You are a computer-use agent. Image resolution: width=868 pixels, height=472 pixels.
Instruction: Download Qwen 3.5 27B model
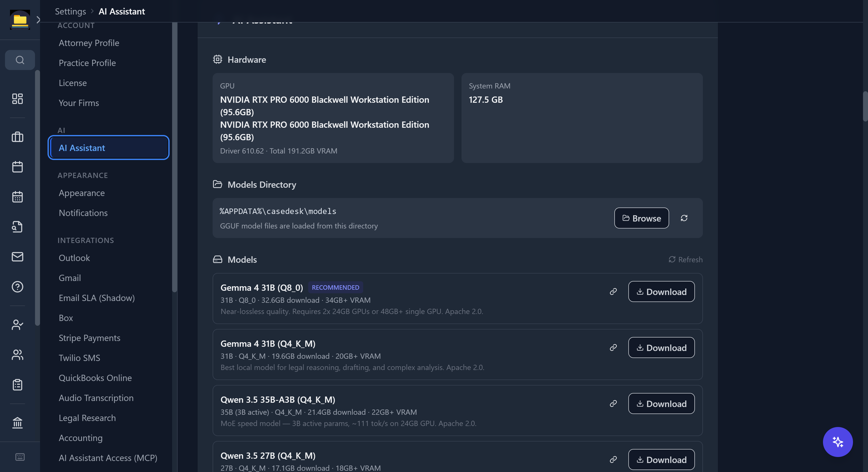pos(661,459)
